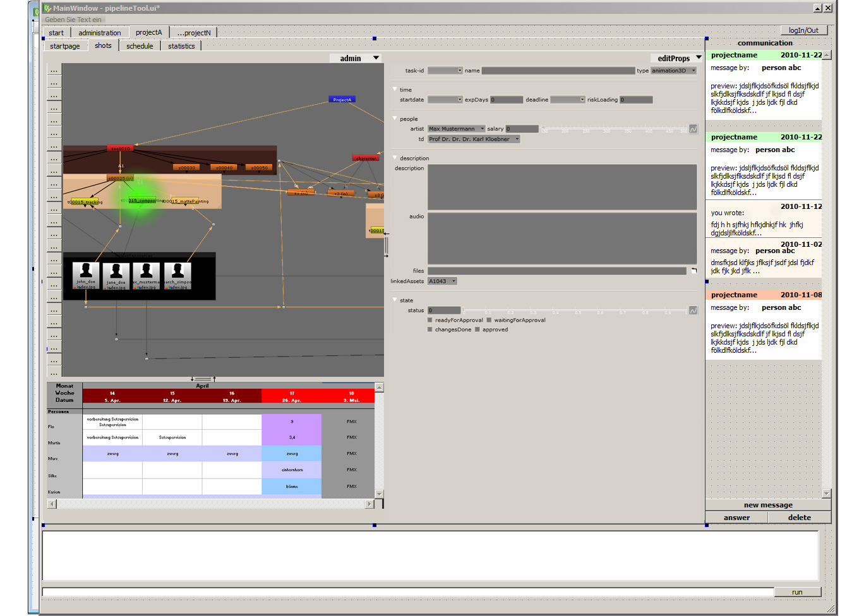
Task: Open the type animation3D dropdown
Action: tap(674, 71)
